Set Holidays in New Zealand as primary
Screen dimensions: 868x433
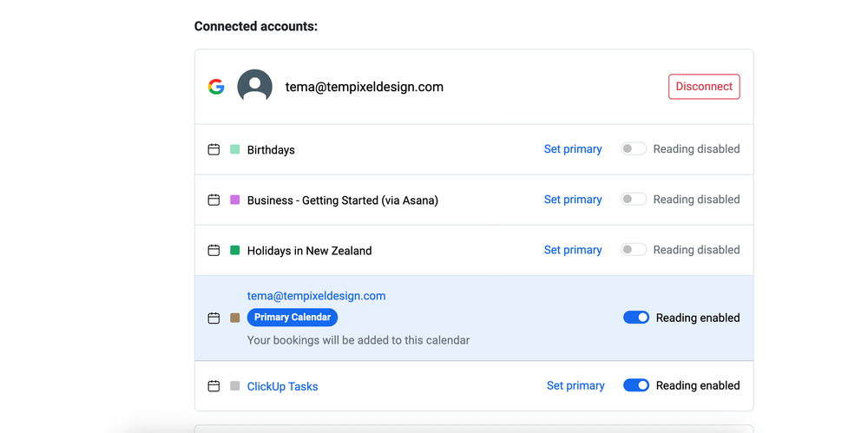pos(573,250)
